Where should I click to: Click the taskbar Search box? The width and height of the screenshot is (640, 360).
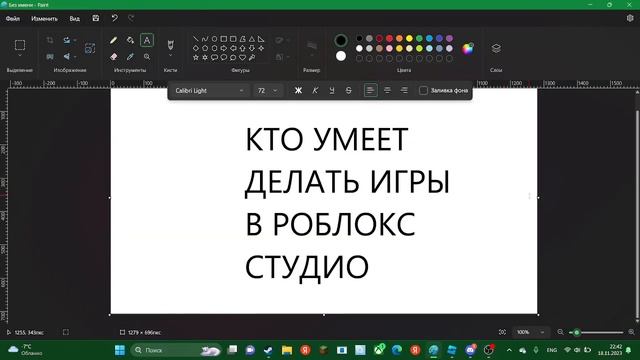pyautogui.click(x=176, y=350)
